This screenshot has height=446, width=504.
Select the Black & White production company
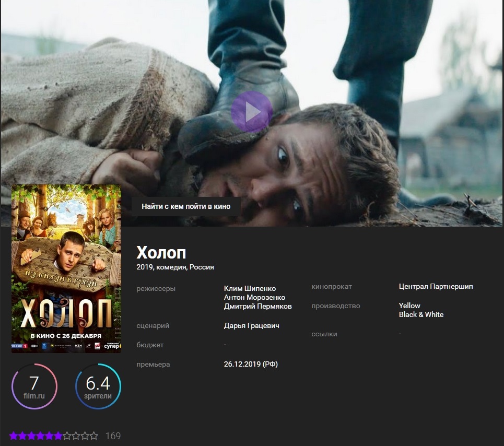click(421, 314)
